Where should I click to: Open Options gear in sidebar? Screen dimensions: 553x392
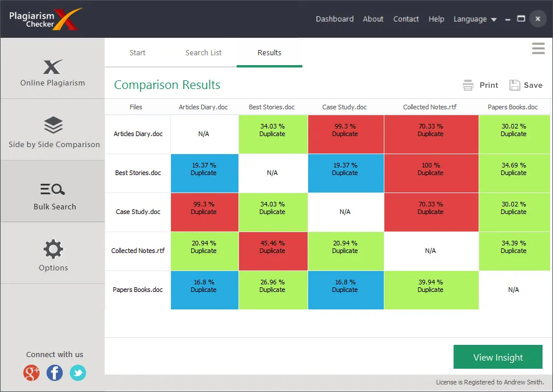coord(53,249)
